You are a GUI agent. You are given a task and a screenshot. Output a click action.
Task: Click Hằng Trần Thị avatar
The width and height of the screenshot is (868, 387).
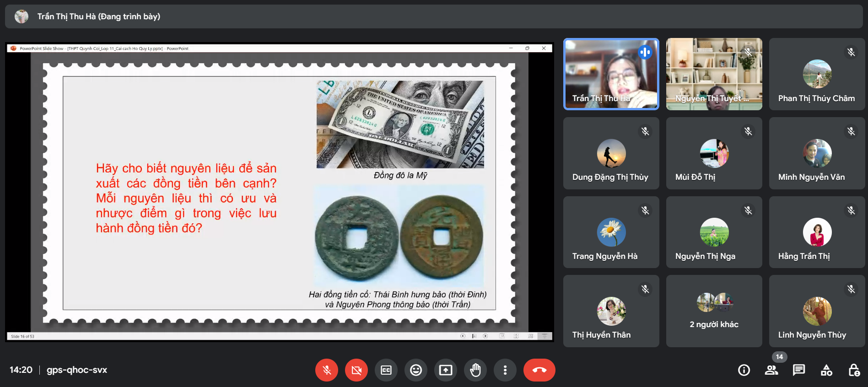point(817,232)
